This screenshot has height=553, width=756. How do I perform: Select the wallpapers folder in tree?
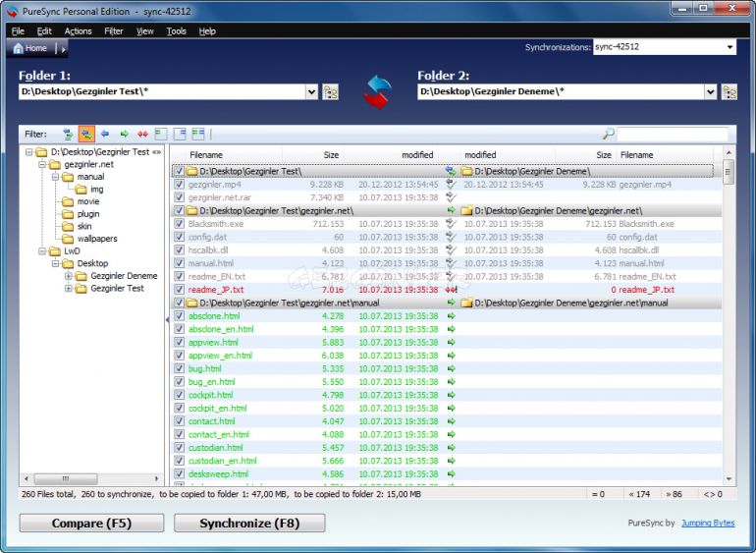(x=97, y=239)
